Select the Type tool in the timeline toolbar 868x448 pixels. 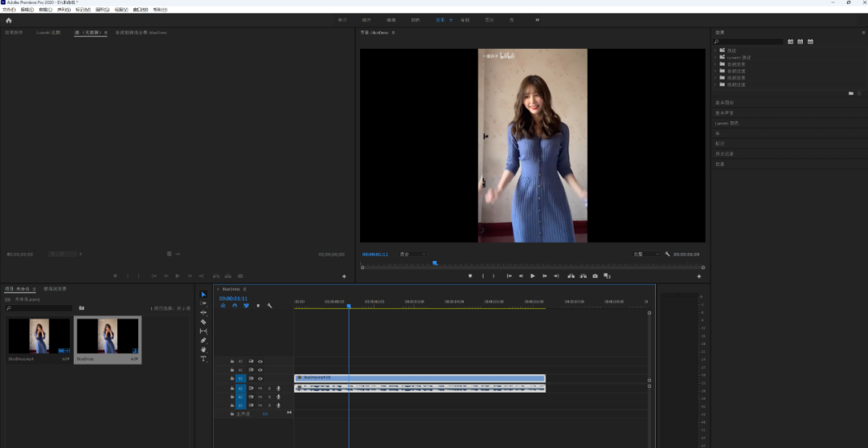coord(203,358)
